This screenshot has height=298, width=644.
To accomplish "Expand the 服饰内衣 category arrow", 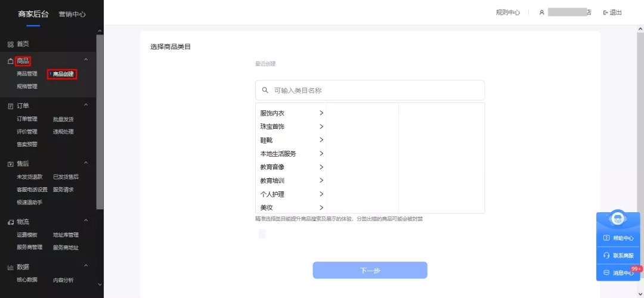I will (321, 113).
